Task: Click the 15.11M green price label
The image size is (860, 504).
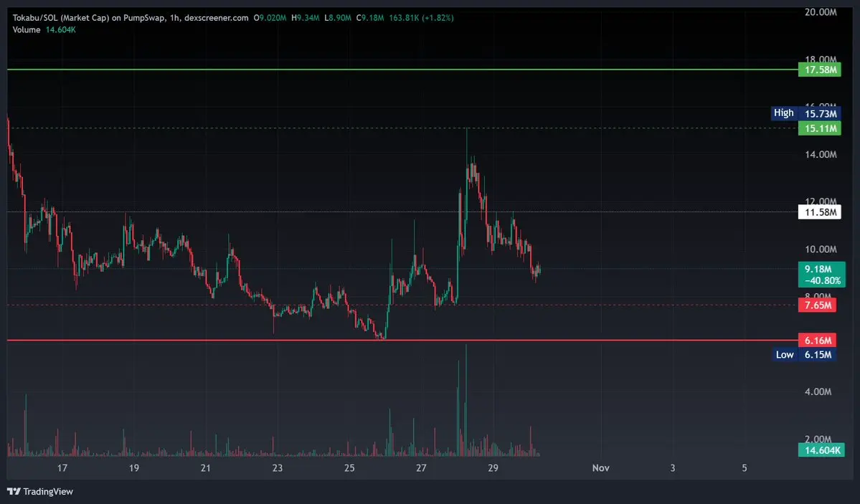Action: (x=819, y=128)
